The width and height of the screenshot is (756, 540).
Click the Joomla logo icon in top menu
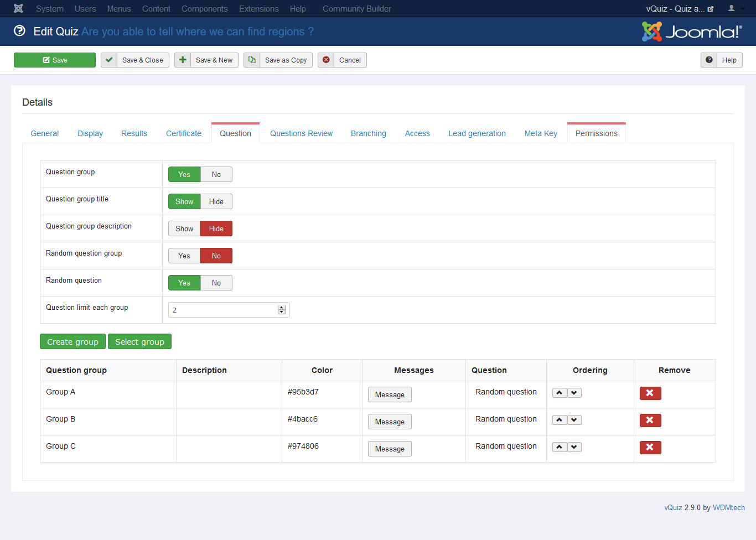click(x=18, y=9)
